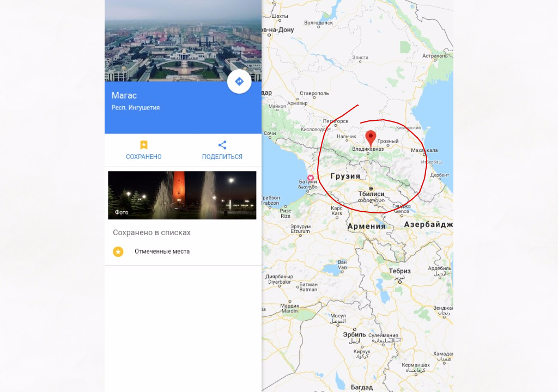Click the Багдад city label on map
Screen dimensions: 558x392
pyautogui.click(x=362, y=387)
